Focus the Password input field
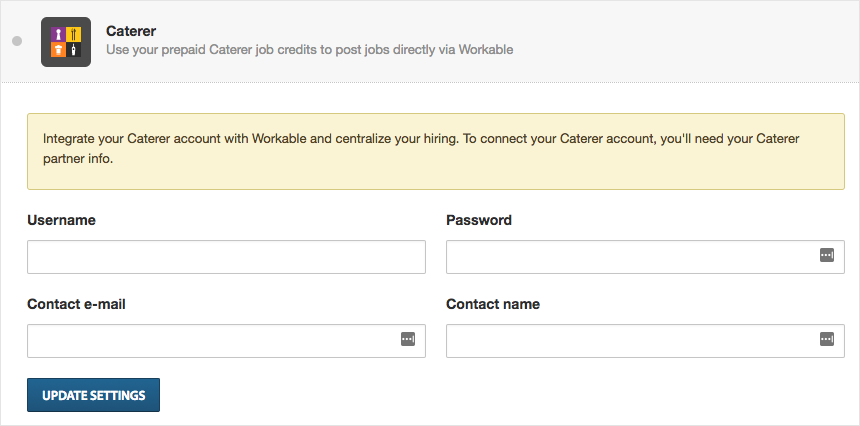The image size is (860, 426). click(645, 257)
